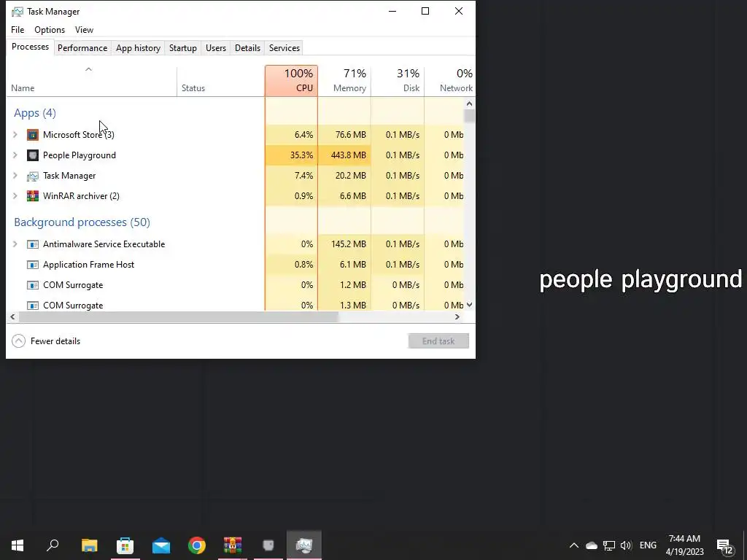Open the Windows Start menu
This screenshot has width=747, height=560.
pyautogui.click(x=18, y=545)
